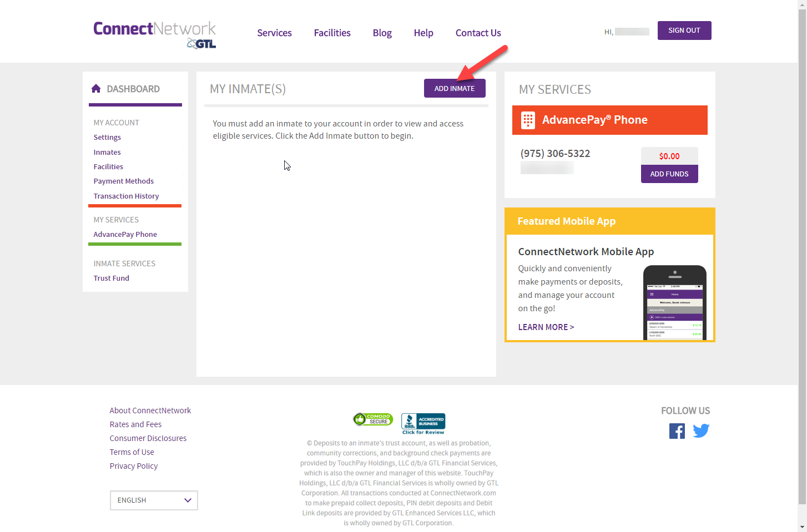
Task: Click the $0.00 balance amount
Action: (x=669, y=156)
